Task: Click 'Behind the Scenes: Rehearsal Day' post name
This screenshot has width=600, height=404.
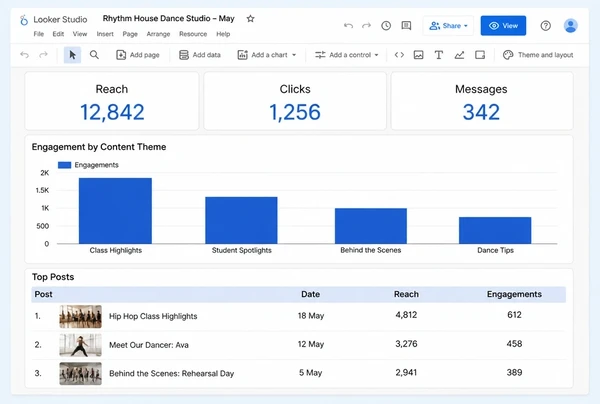Action: (x=171, y=374)
